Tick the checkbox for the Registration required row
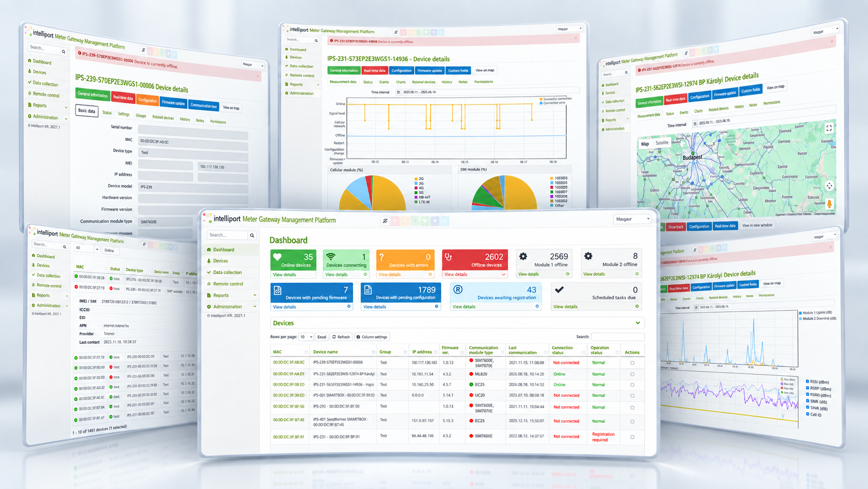868x489 pixels. (x=632, y=437)
